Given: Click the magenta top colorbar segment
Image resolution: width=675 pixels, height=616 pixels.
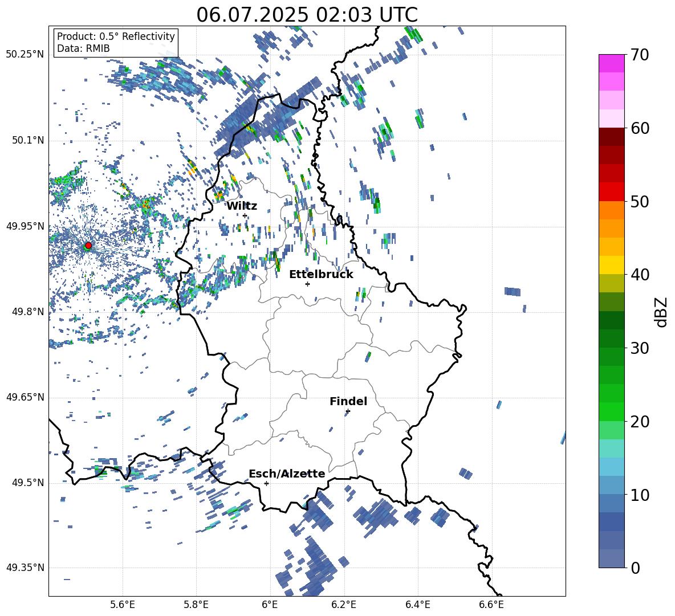Looking at the screenshot, I should click(x=611, y=63).
